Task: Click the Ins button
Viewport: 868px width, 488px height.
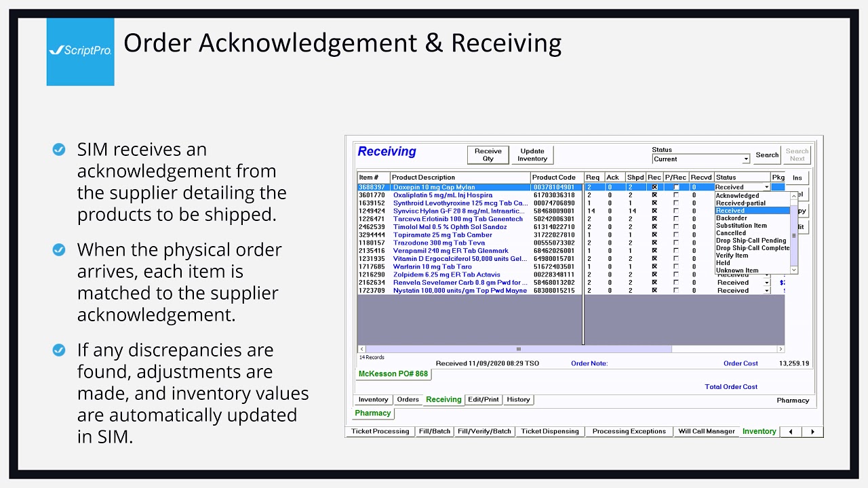Action: (x=797, y=178)
